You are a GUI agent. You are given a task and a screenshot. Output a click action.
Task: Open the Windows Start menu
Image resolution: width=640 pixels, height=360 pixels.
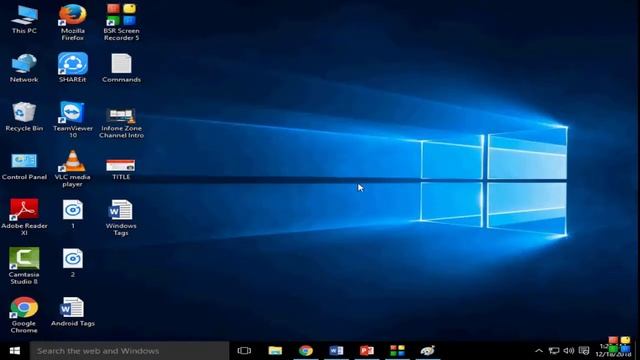(15, 351)
